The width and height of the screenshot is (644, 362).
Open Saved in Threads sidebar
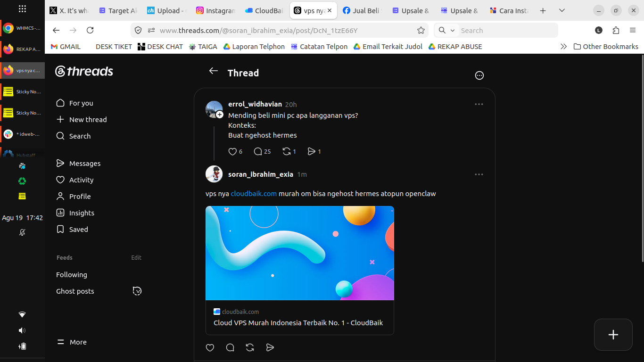(x=72, y=230)
